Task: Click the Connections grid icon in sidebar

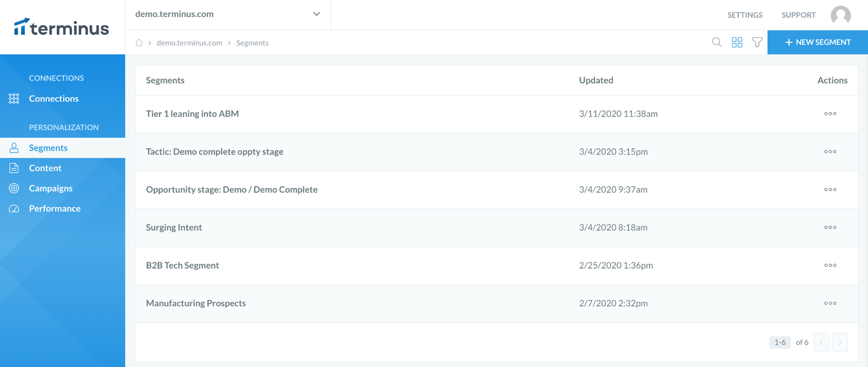Action: [x=14, y=98]
